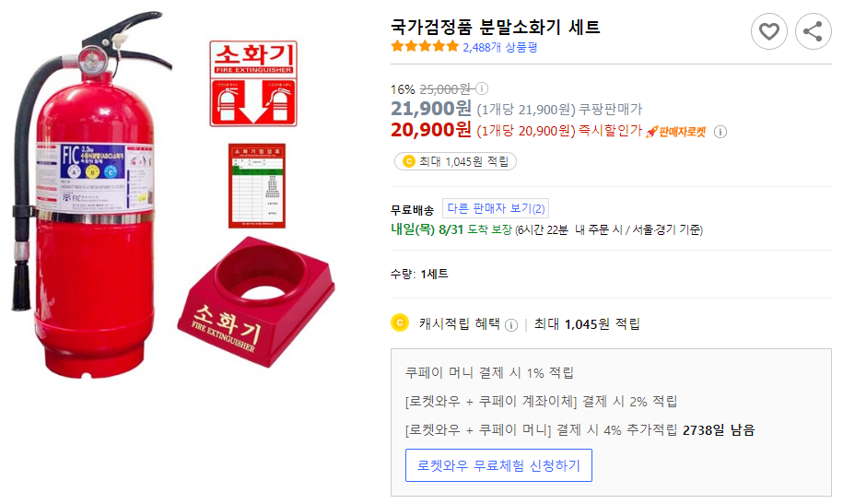Click the 판매자로켓 rocket badge

675,132
